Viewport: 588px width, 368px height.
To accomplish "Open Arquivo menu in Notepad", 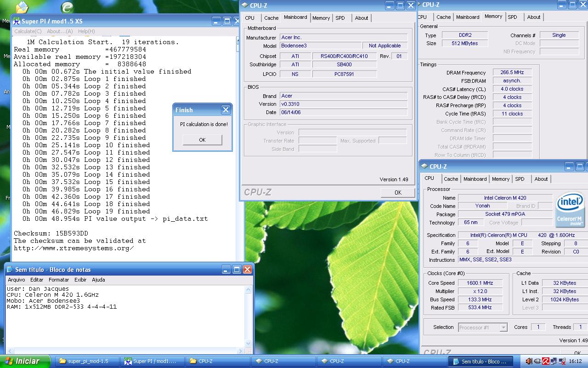I will click(x=17, y=280).
